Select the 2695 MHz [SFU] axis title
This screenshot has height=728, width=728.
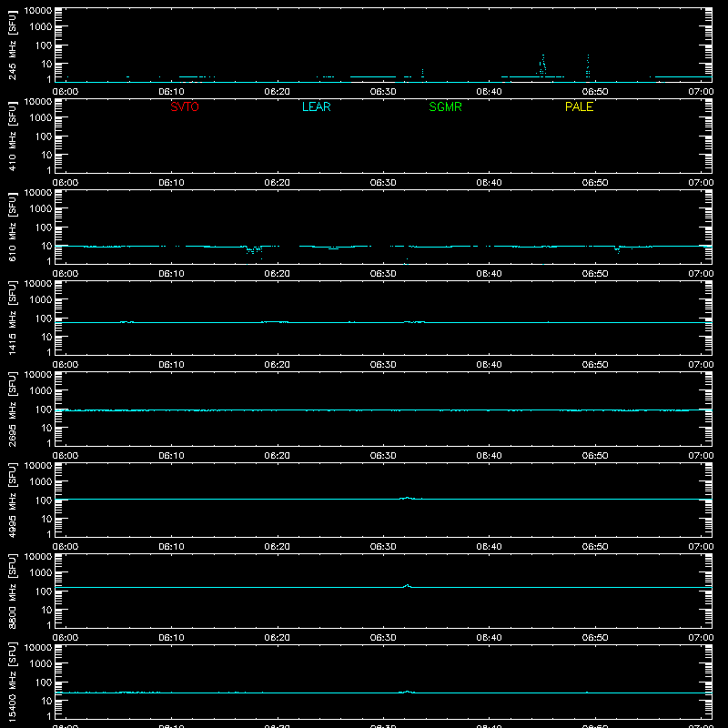(12, 409)
